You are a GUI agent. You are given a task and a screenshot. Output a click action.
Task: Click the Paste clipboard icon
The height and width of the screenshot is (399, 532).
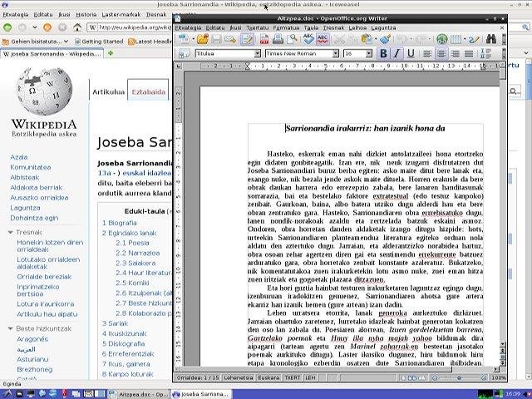tap(366, 39)
